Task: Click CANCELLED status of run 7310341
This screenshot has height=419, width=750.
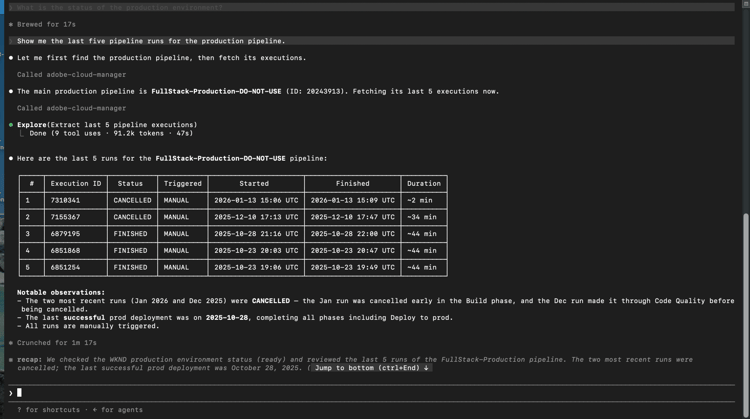Action: 132,200
